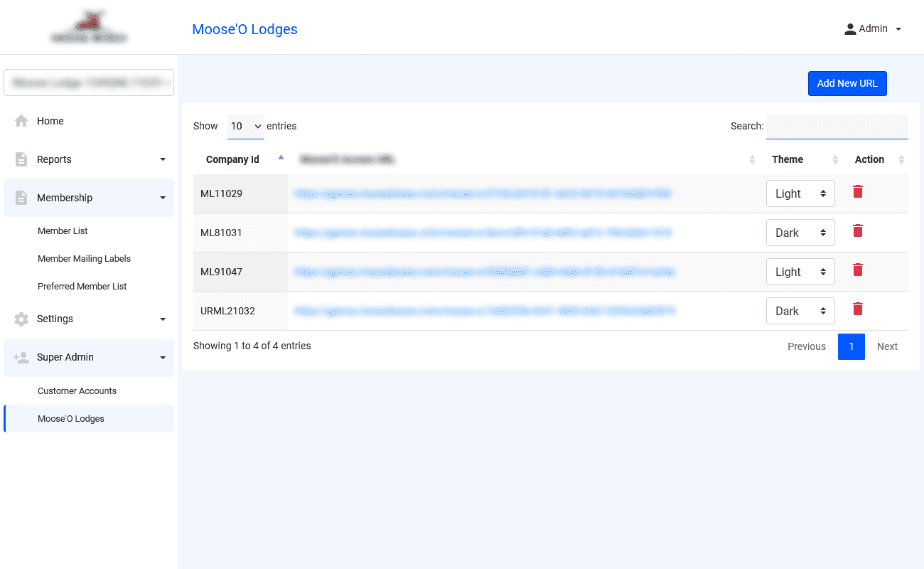This screenshot has height=569, width=924.
Task: Click the Reports label in sidebar
Action: tap(54, 159)
